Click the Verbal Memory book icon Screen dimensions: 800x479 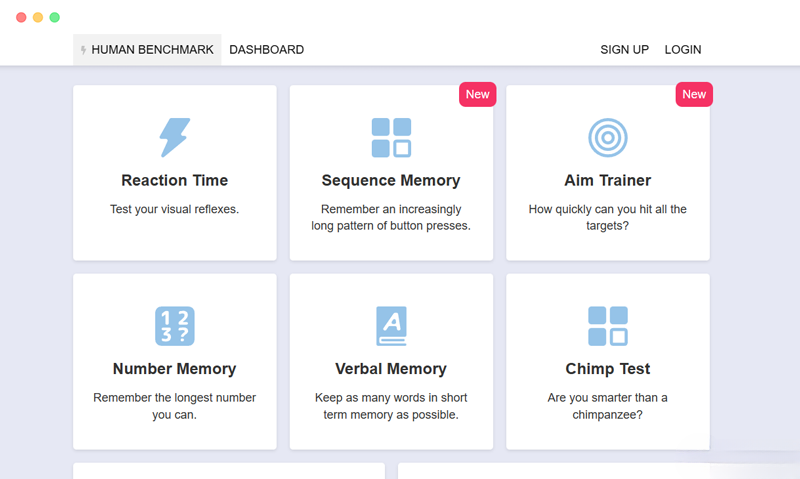click(x=391, y=326)
